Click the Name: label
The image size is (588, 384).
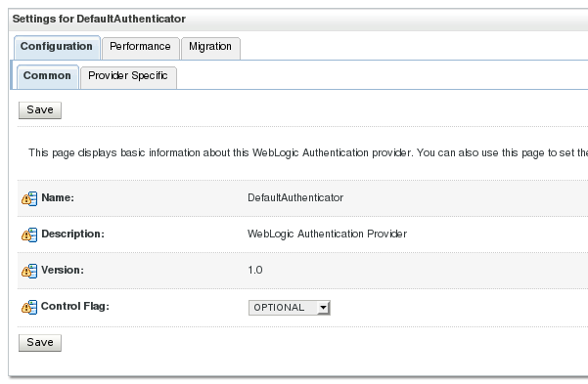pos(58,197)
